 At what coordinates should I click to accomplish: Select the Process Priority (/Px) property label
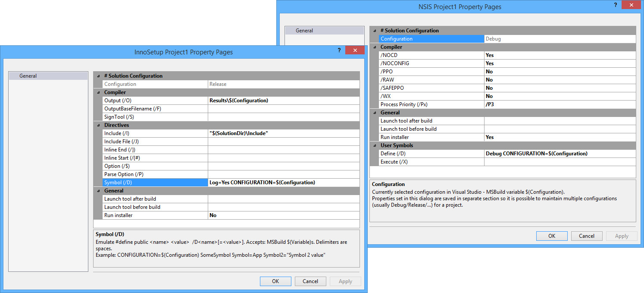pyautogui.click(x=431, y=104)
